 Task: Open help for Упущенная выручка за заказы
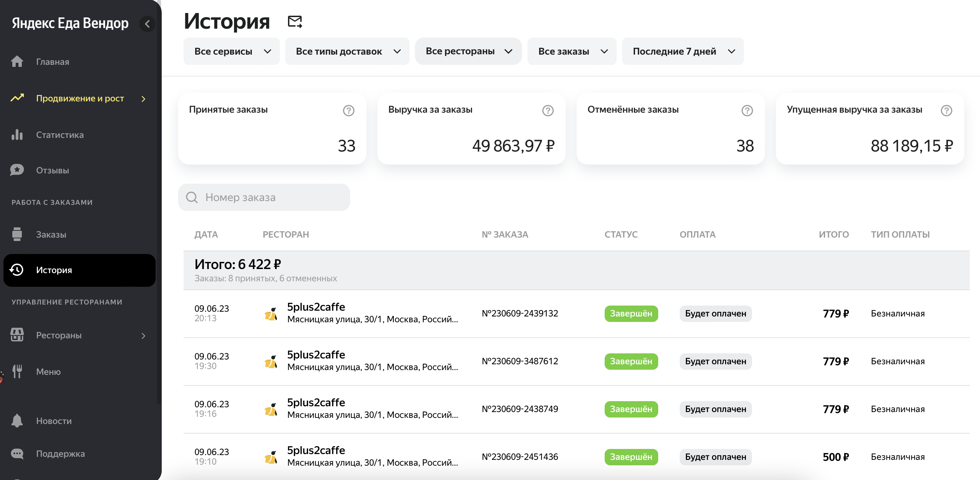tap(946, 110)
